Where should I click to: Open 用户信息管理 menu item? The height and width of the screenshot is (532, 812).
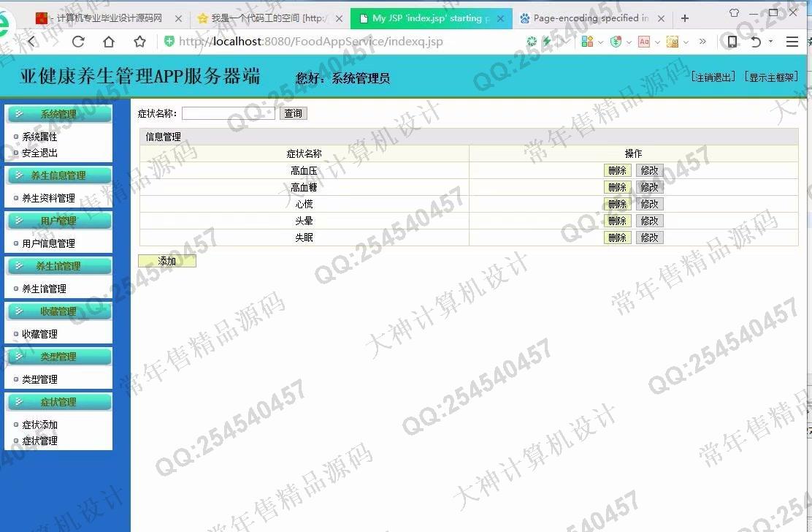(48, 243)
